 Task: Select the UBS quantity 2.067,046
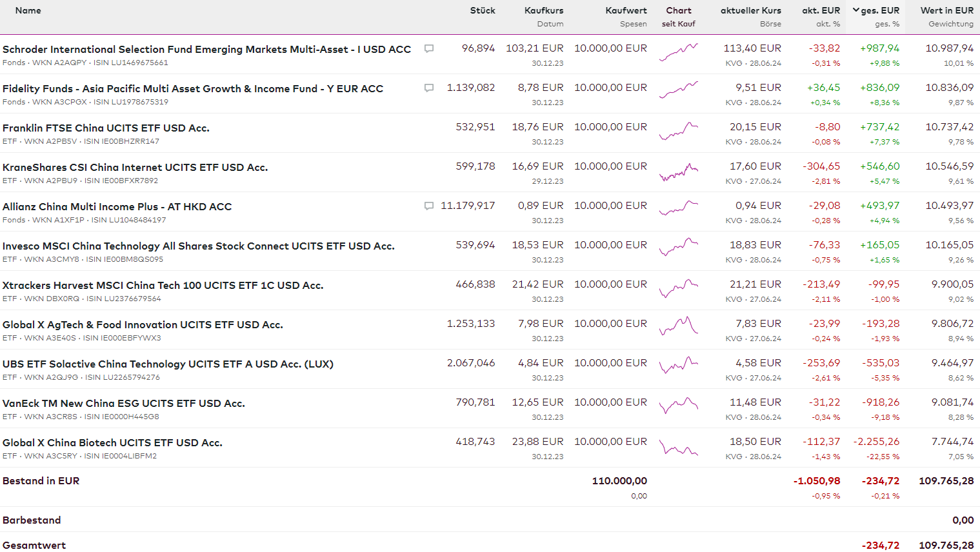(x=471, y=363)
